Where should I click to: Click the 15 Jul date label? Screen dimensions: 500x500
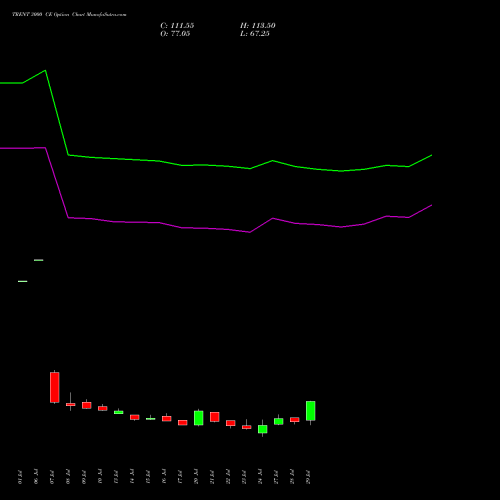pos(148,477)
